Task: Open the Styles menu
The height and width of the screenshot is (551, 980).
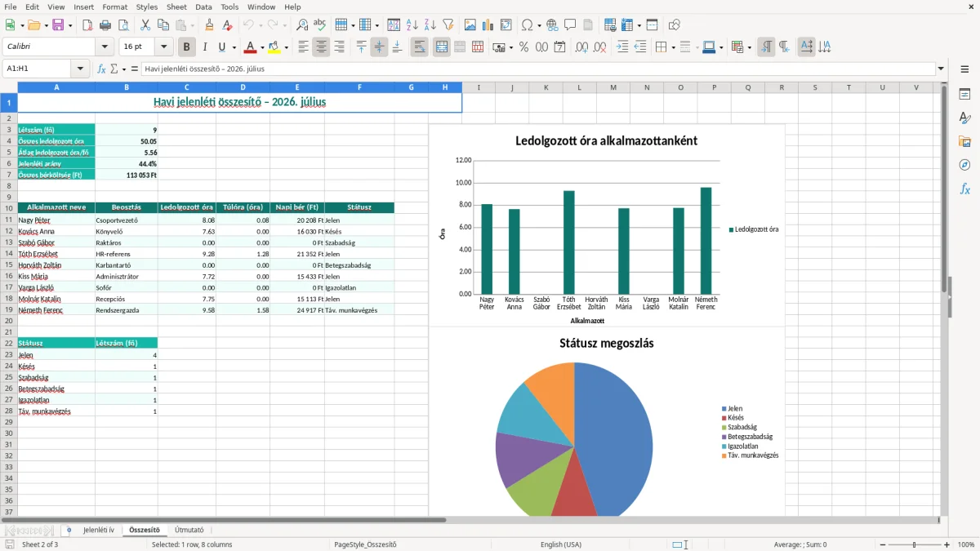Action: [x=147, y=7]
